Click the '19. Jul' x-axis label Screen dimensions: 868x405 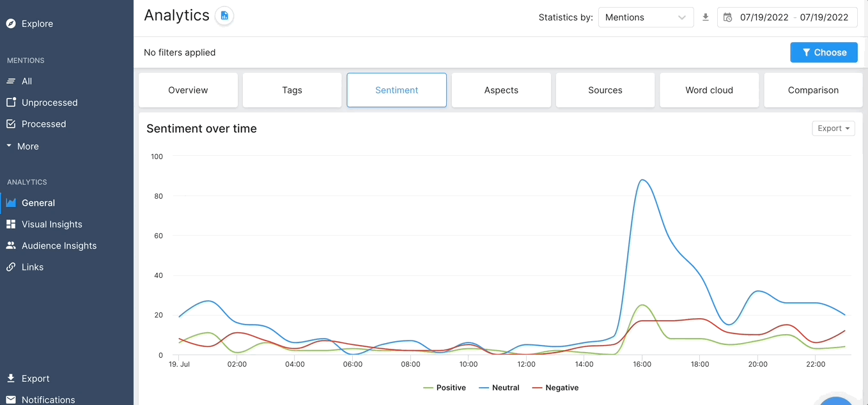(x=180, y=364)
